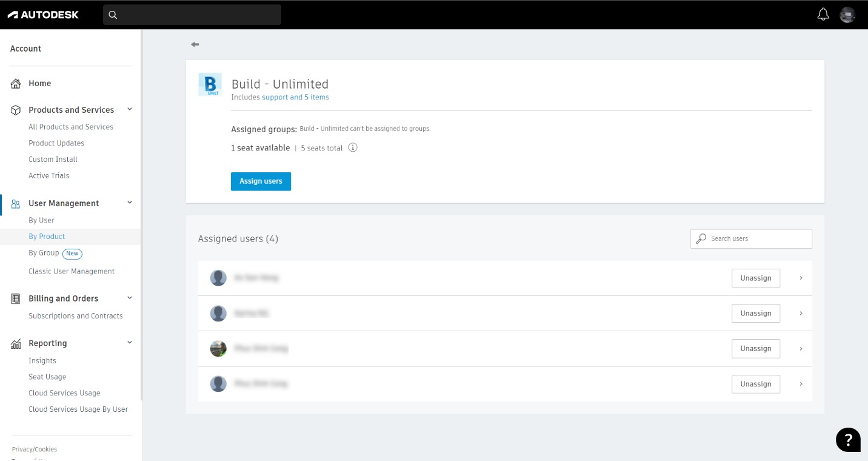Open Subscriptions and Contracts

76,316
